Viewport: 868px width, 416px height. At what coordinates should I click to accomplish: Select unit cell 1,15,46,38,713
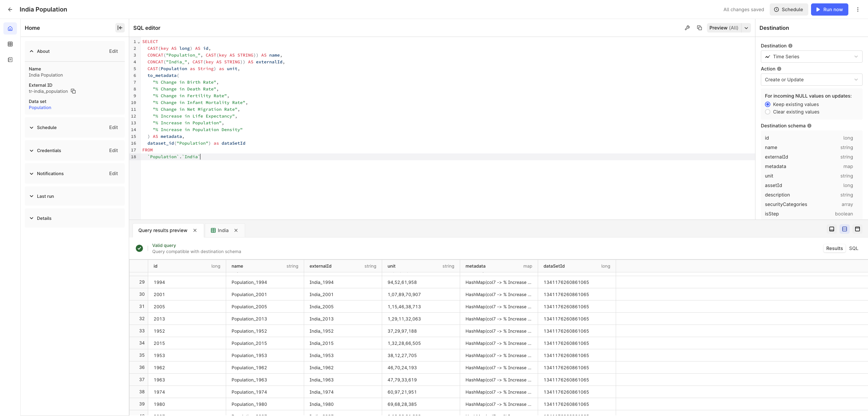point(421,307)
